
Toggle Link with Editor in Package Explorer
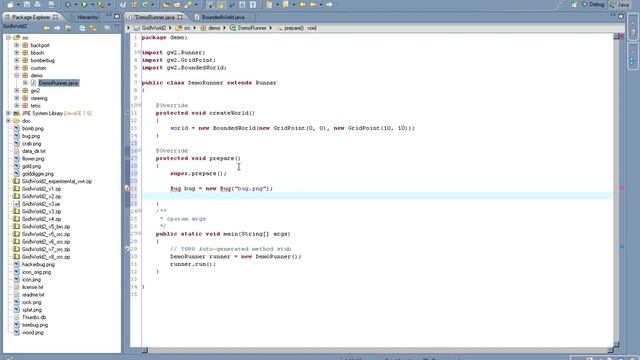click(93, 28)
